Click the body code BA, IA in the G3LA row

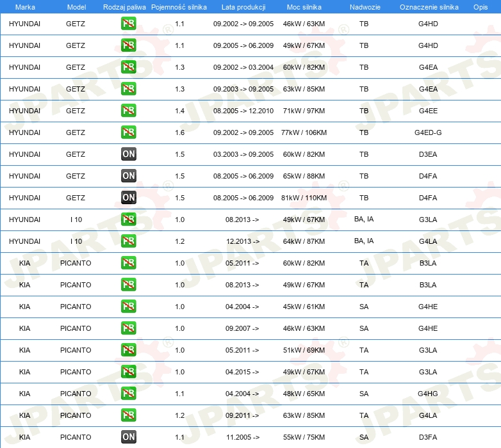click(x=364, y=219)
